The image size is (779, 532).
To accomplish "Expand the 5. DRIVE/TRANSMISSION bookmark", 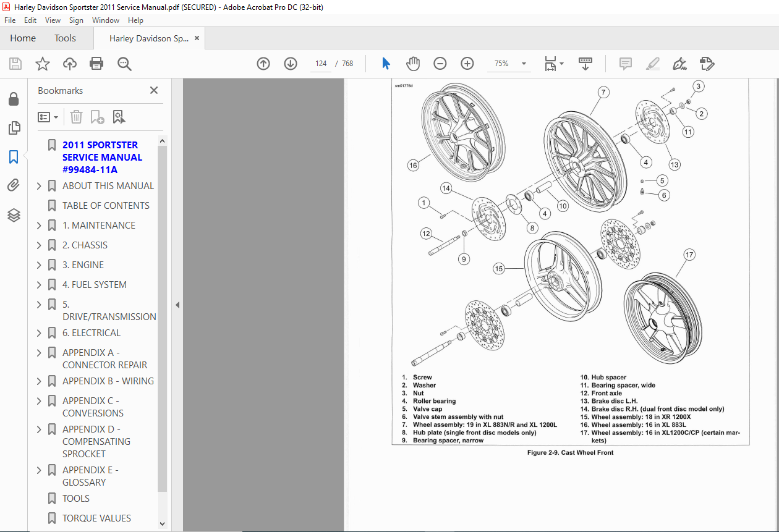I will 40,305.
